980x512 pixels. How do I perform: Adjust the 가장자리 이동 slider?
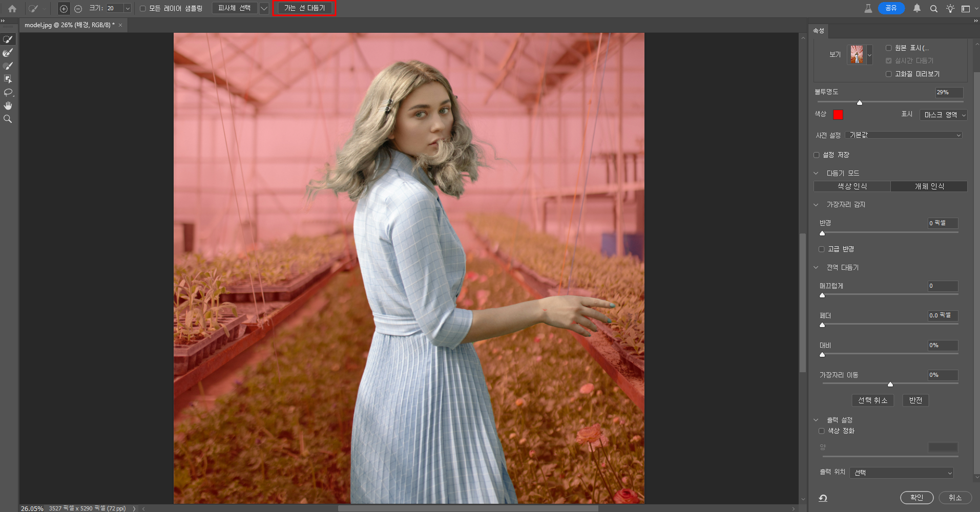890,383
